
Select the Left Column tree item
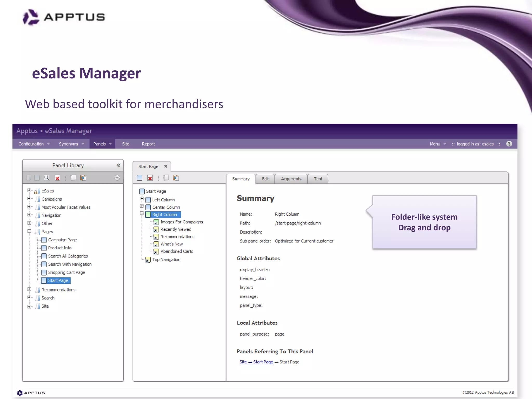click(163, 200)
